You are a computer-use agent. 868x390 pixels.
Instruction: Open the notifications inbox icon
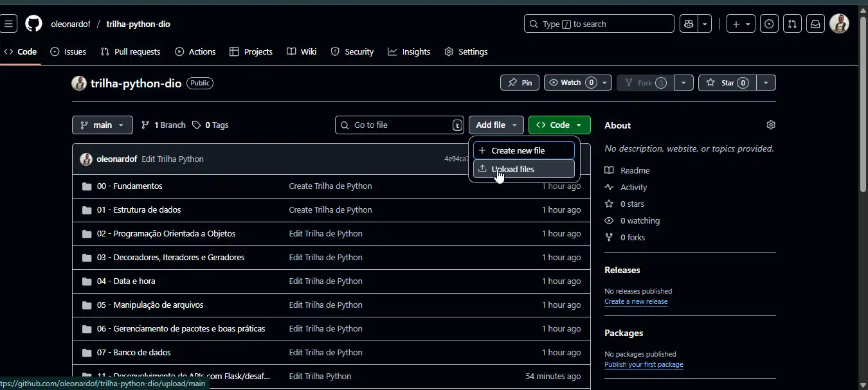815,24
